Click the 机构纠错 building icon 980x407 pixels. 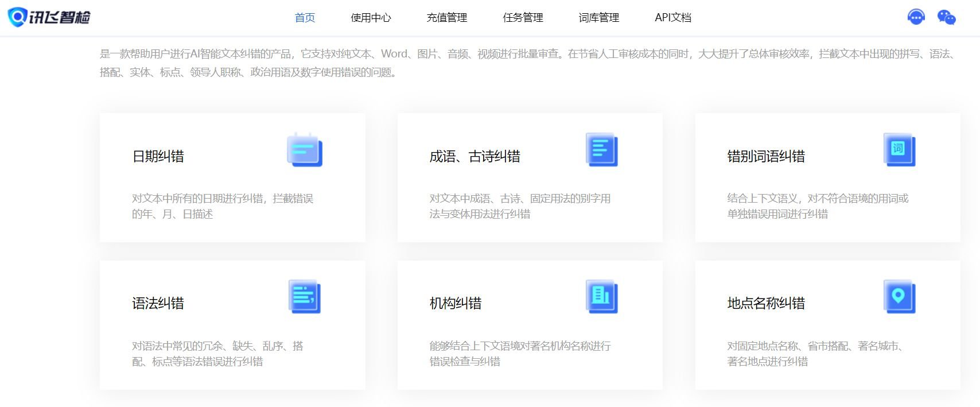click(601, 297)
